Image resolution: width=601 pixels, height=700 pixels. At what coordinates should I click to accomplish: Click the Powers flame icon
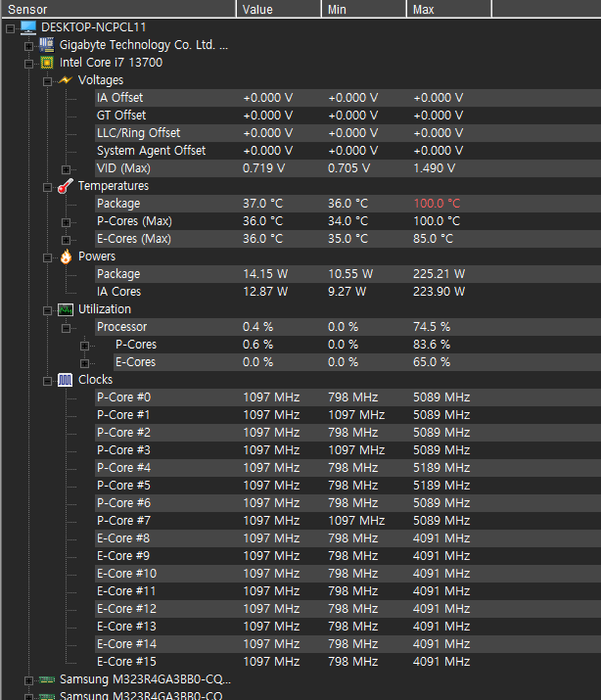pos(66,257)
